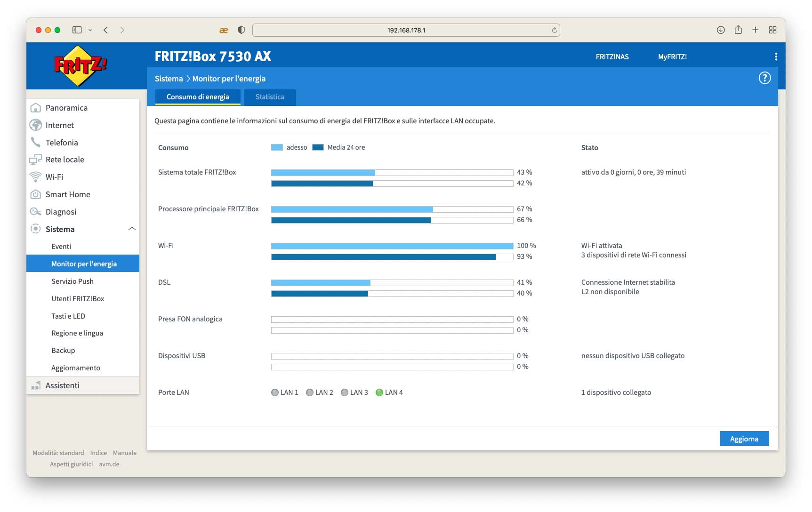This screenshot has width=812, height=512.
Task: Click the uptime status text
Action: (x=634, y=172)
